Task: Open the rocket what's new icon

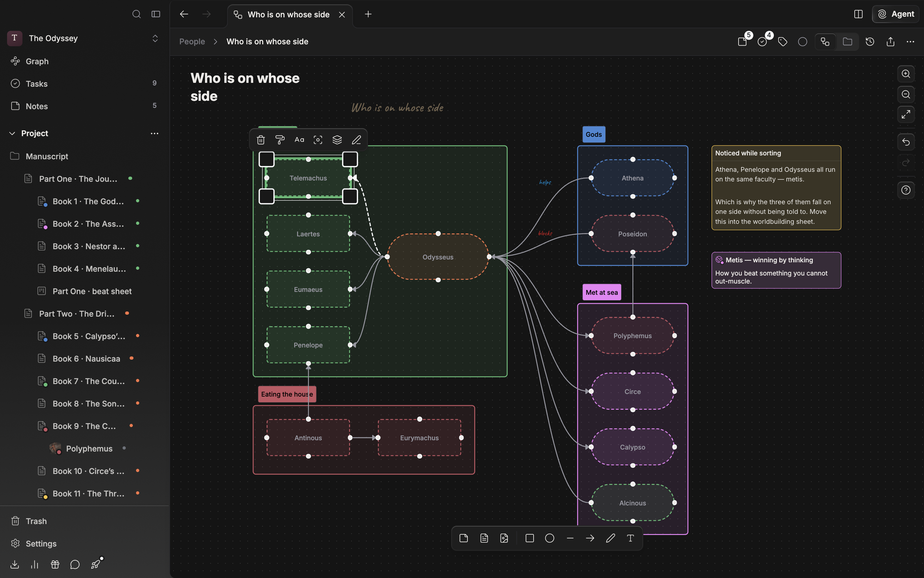Action: [x=96, y=564]
